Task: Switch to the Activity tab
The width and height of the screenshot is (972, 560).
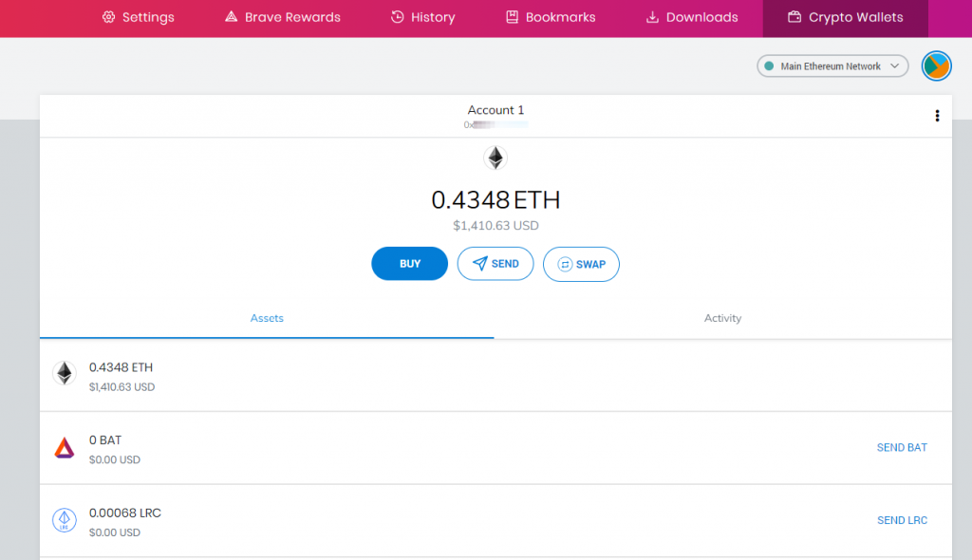Action: point(722,318)
